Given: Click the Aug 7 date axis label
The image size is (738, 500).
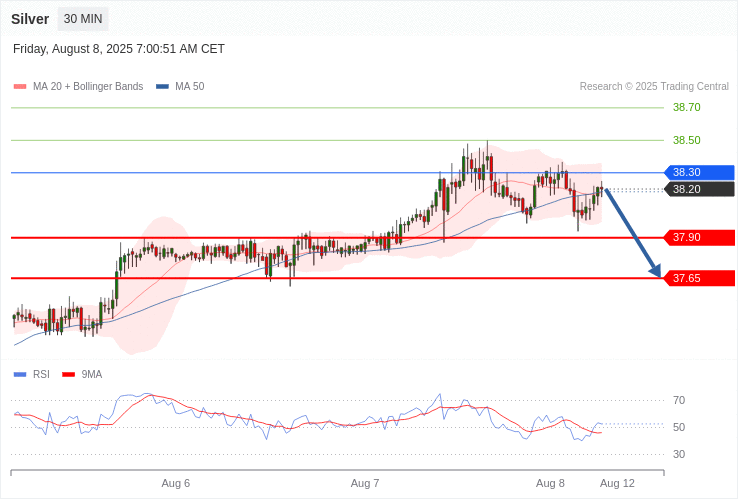Looking at the screenshot, I should (365, 484).
